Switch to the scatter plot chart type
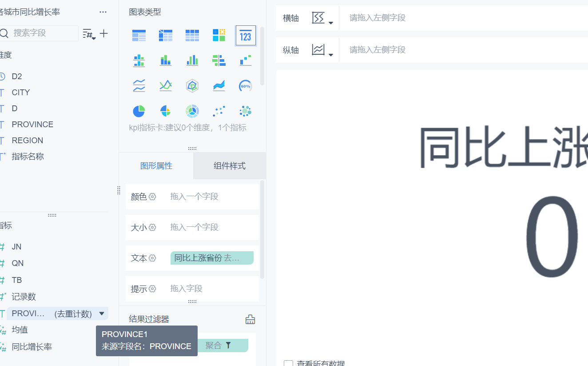The image size is (588, 366). tap(219, 111)
